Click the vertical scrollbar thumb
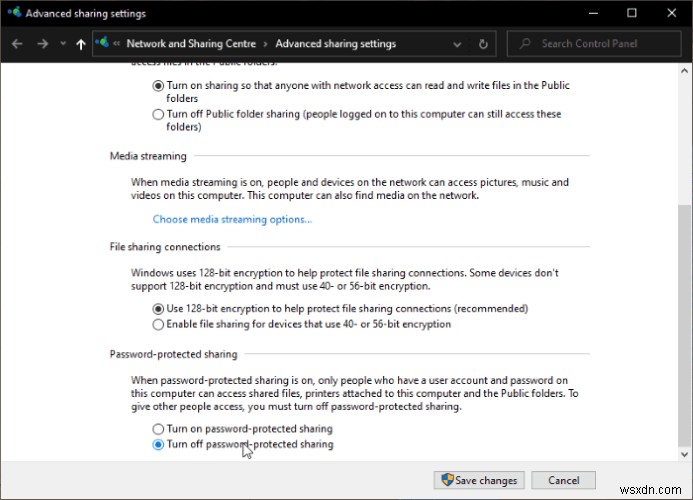 [685, 325]
